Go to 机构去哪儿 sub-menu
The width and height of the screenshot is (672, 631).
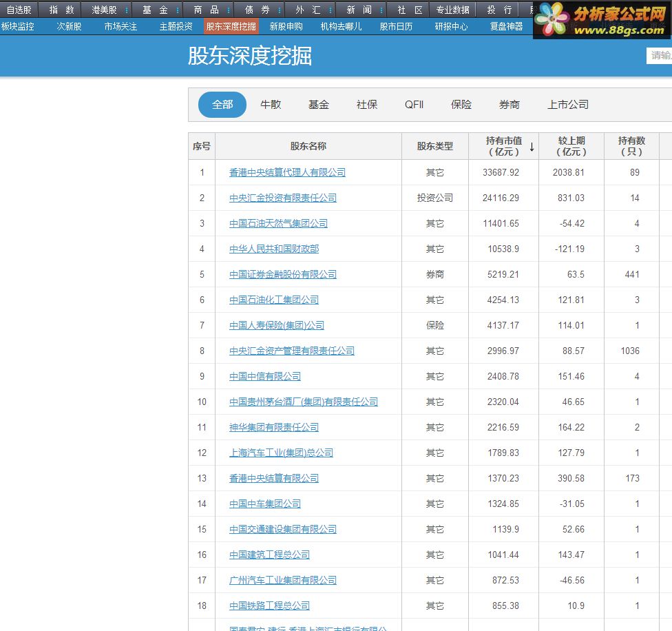[341, 27]
